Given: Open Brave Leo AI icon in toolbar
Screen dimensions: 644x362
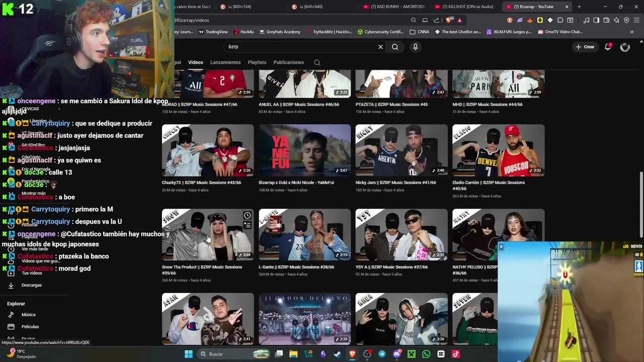Looking at the screenshot, I should 616,20.
